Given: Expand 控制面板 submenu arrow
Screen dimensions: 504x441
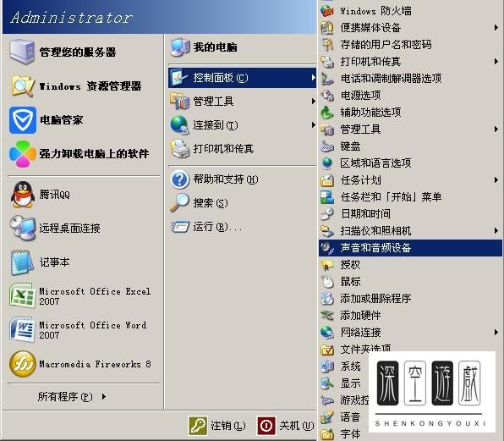Looking at the screenshot, I should tap(313, 78).
